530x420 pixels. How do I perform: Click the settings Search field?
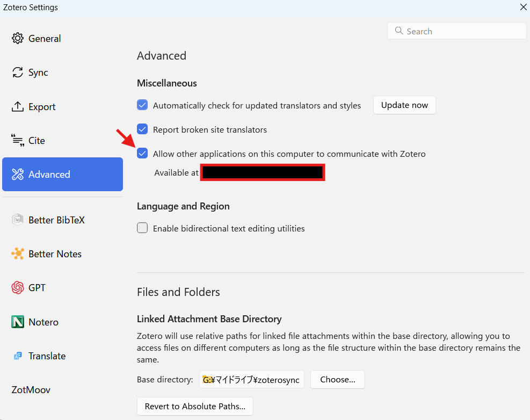456,31
